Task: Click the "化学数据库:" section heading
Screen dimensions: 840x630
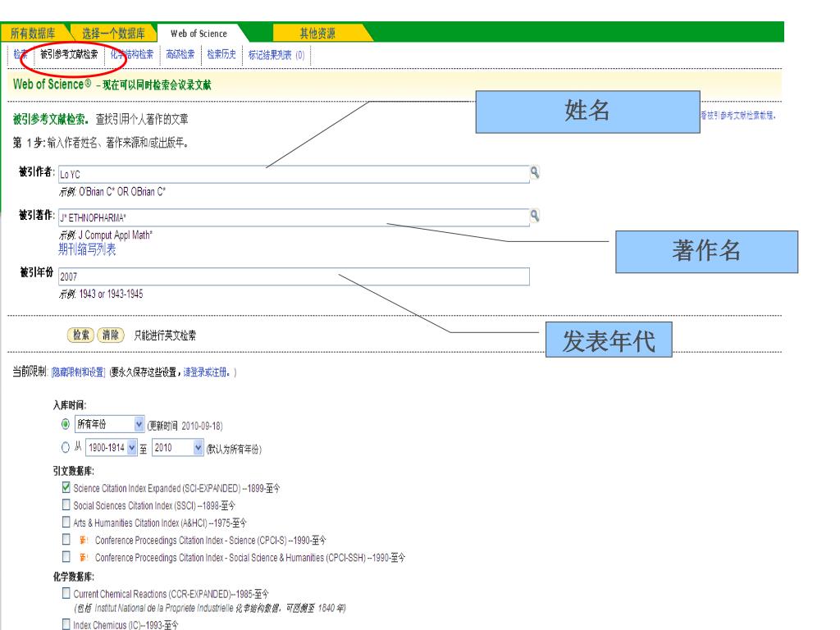Action: coord(73,577)
